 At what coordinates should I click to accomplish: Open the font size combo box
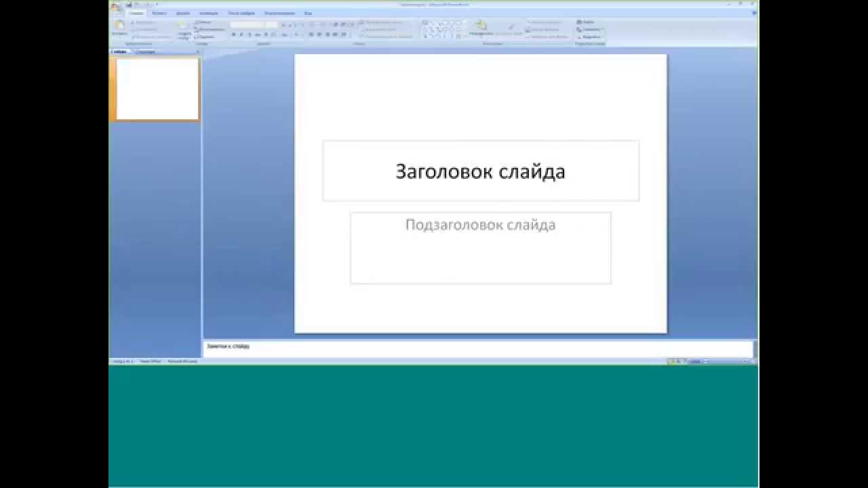click(272, 24)
